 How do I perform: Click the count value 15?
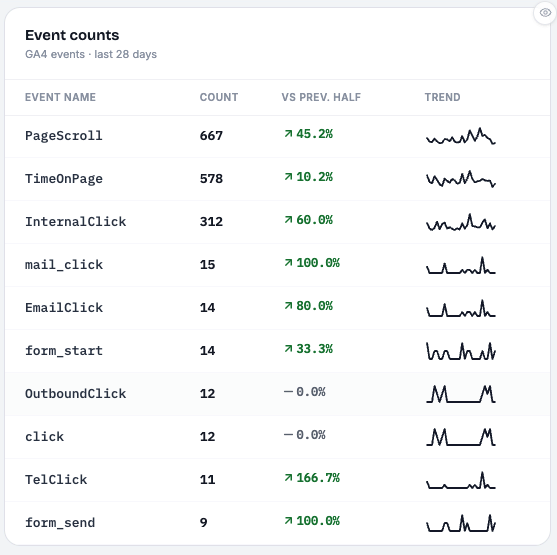(207, 265)
